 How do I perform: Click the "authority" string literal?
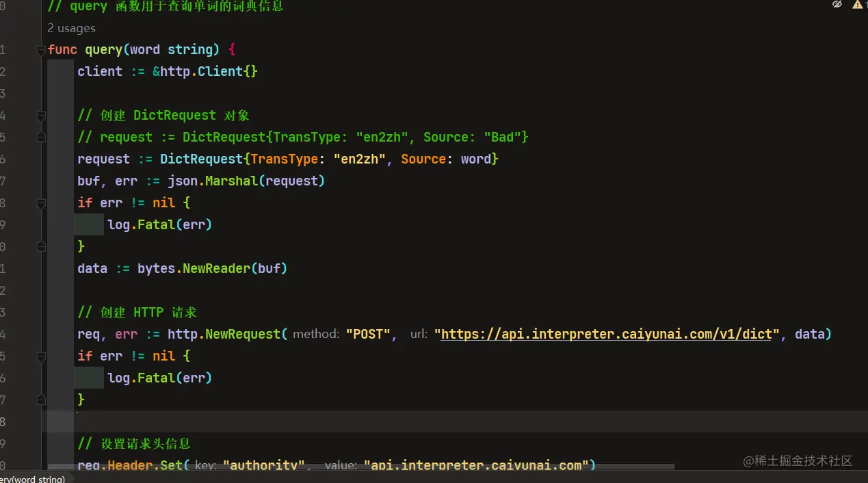[x=263, y=465]
